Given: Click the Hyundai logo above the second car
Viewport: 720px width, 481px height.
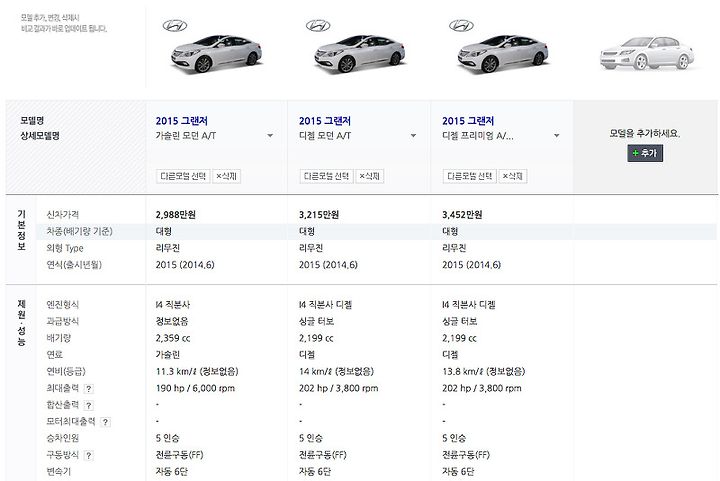Looking at the screenshot, I should pos(318,26).
